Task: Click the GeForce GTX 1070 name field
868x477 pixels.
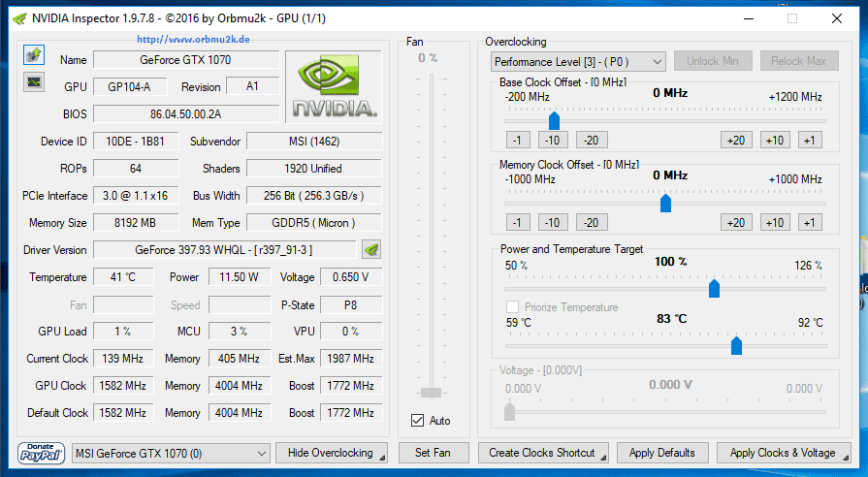Action: [x=186, y=60]
